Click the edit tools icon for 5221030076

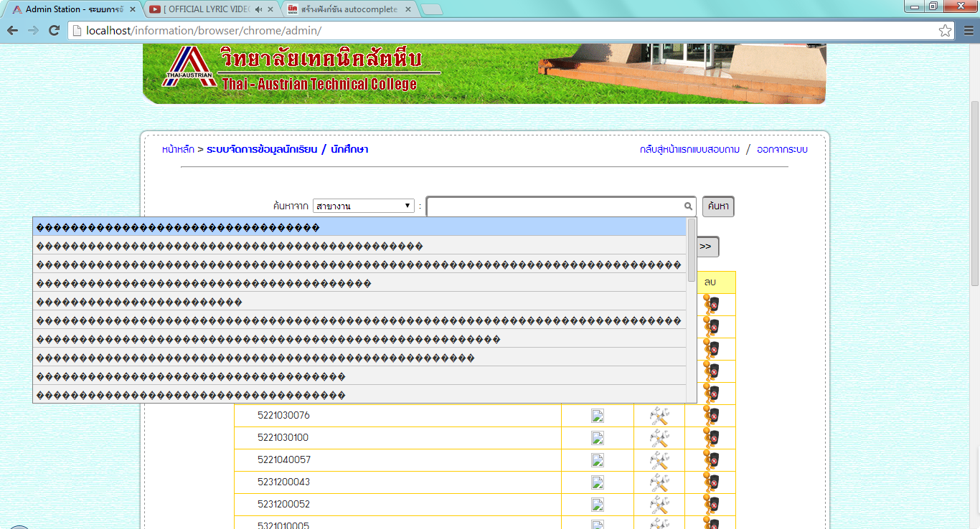click(659, 416)
